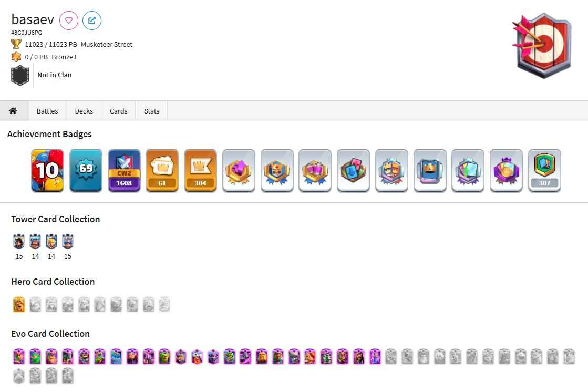Switch to the Battles tab
The image size is (588, 392).
coord(47,111)
